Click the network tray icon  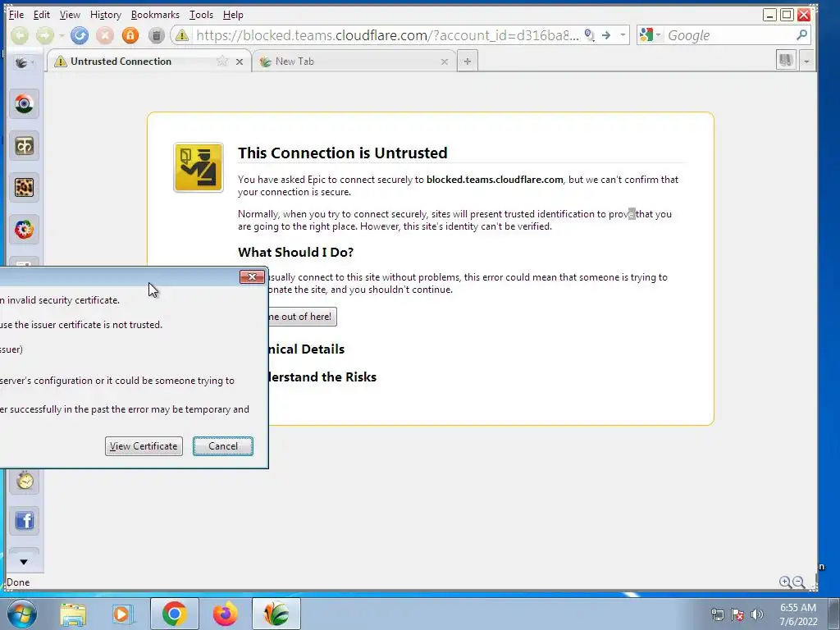(717, 614)
